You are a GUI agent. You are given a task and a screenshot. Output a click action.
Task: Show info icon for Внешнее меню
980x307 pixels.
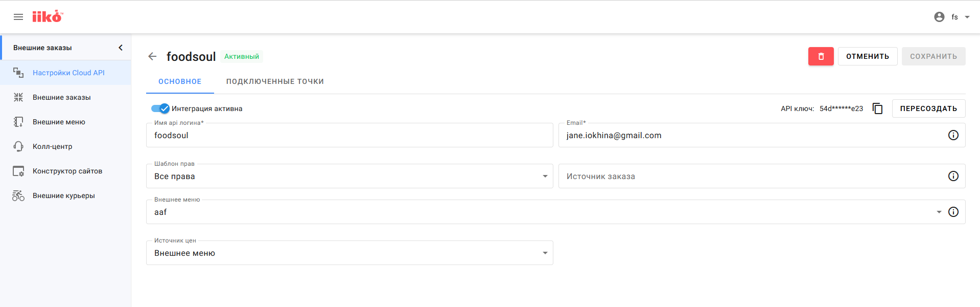(x=953, y=212)
